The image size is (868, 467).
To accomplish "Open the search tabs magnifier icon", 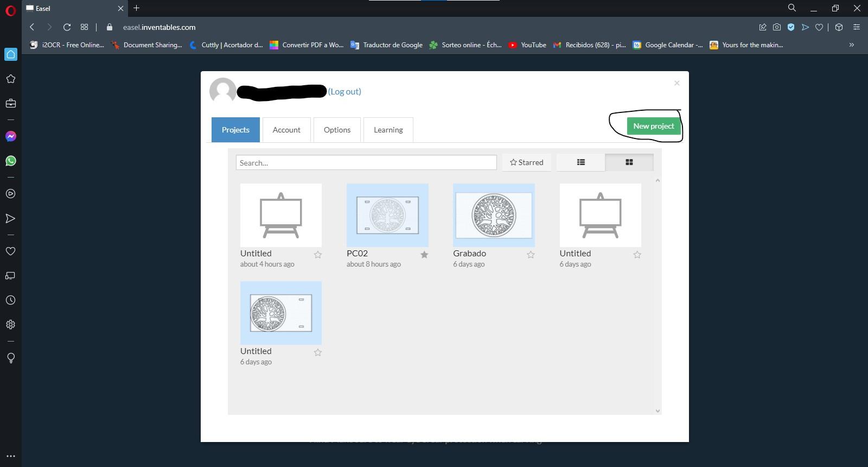I will click(792, 8).
